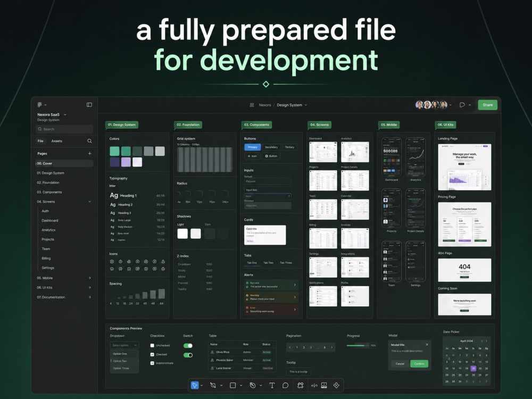Click the search magnifier beside Assets

89,141
